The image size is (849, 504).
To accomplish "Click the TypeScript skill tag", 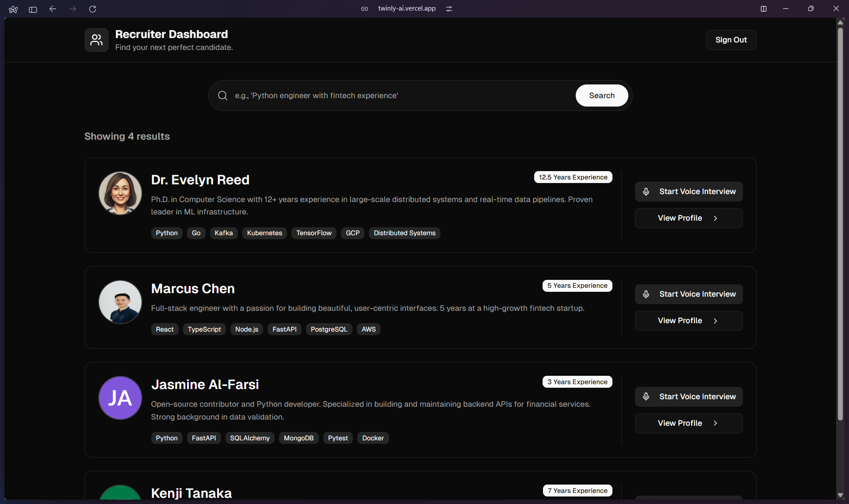I will 204,329.
